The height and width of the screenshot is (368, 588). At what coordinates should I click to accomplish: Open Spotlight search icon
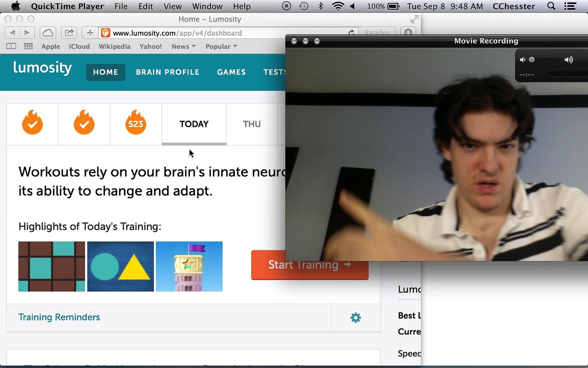pos(551,6)
